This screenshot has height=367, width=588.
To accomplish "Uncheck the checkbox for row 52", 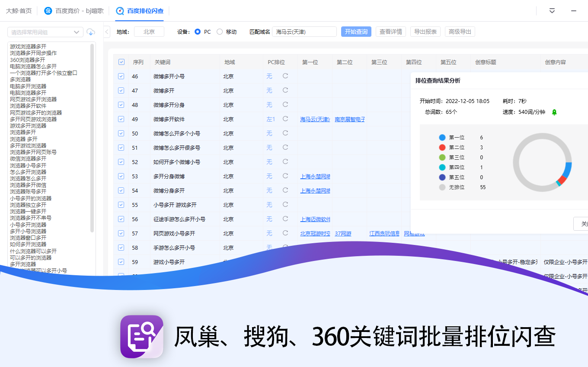I will pyautogui.click(x=121, y=162).
